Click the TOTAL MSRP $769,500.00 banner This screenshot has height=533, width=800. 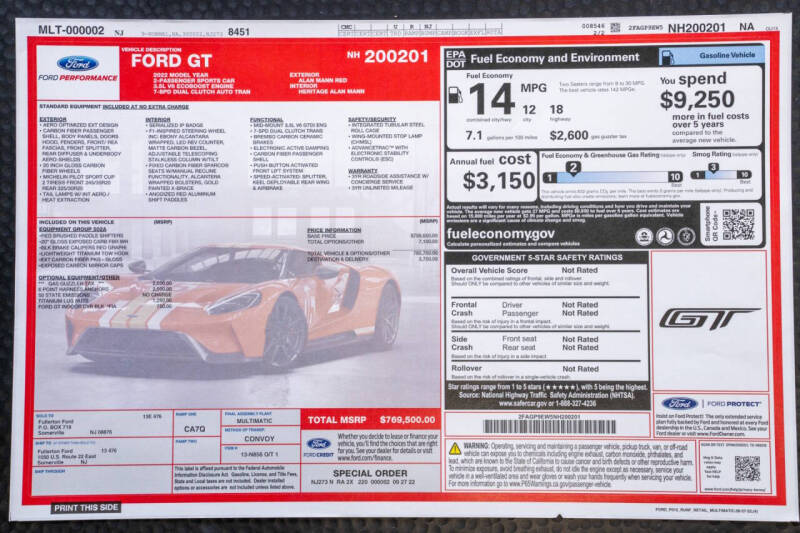[371, 420]
